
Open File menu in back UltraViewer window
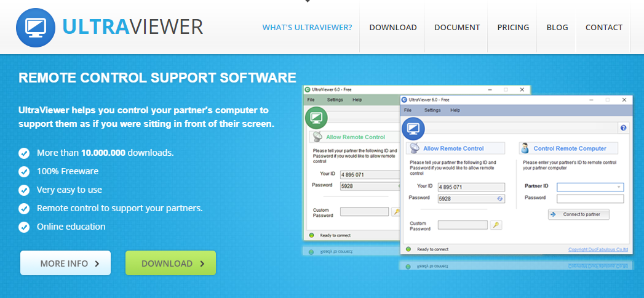click(x=311, y=100)
